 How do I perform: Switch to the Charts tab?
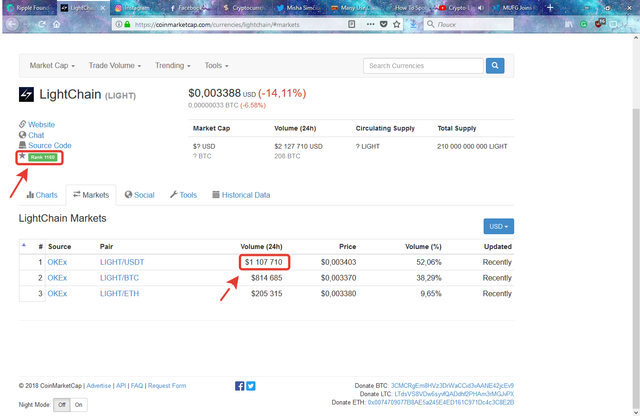tap(42, 195)
